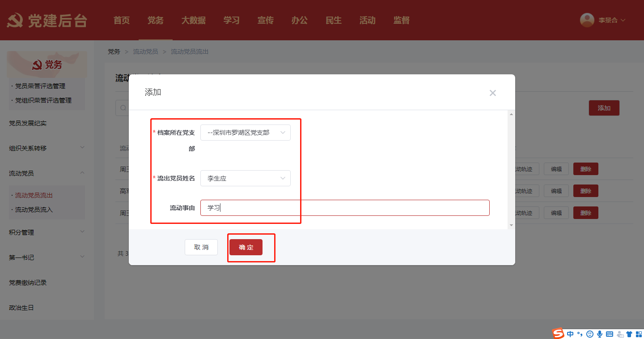Image resolution: width=644 pixels, height=339 pixels.
Task: Click the user avatar in header
Action: coord(587,20)
